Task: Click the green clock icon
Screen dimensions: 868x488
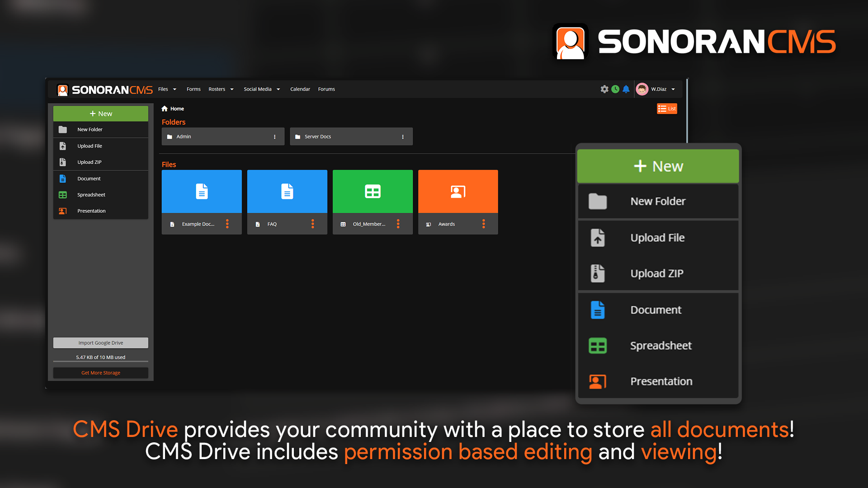Action: pyautogui.click(x=615, y=89)
